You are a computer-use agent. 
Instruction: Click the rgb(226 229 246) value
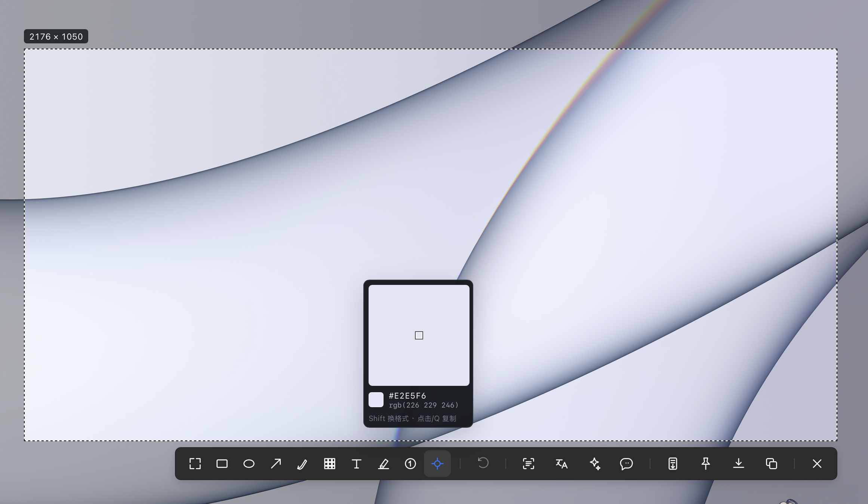(x=424, y=405)
